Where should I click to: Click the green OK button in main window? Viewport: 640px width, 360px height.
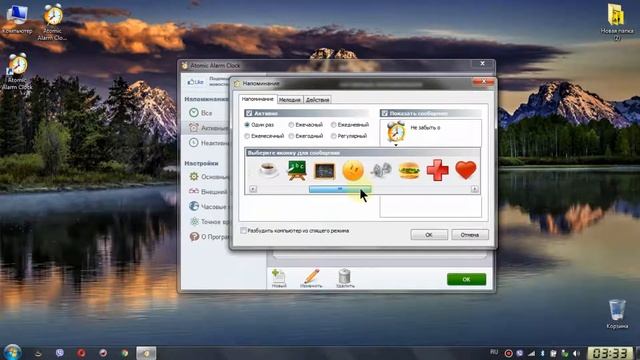(x=466, y=279)
